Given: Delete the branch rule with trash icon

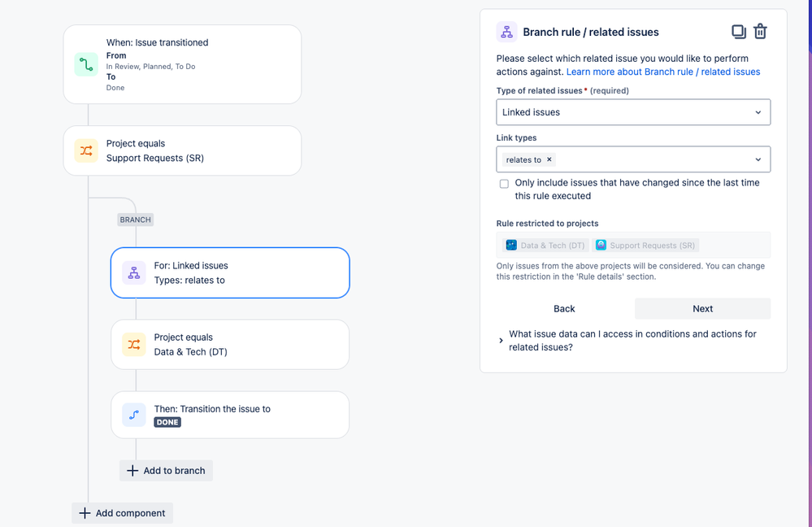Looking at the screenshot, I should 760,32.
